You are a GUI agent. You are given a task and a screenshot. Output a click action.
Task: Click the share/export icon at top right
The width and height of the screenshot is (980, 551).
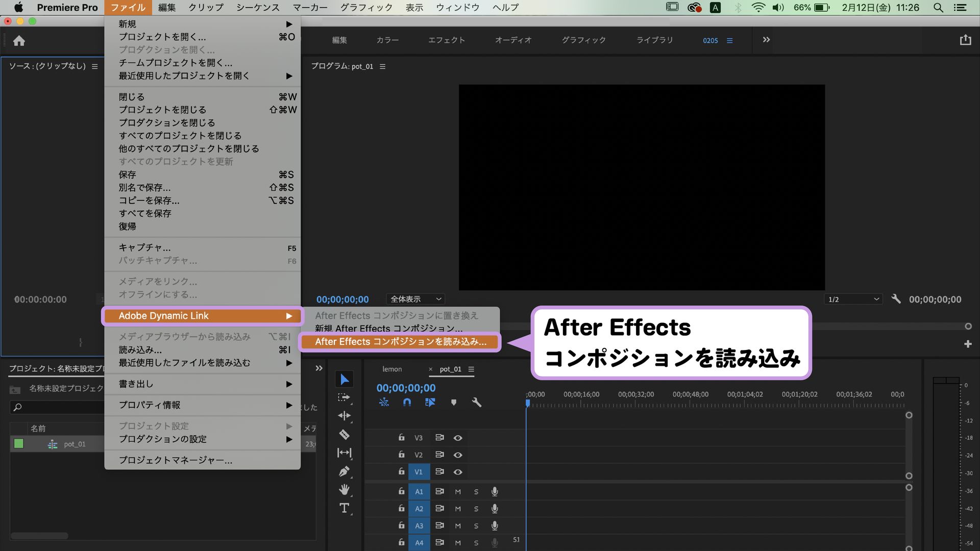(965, 39)
